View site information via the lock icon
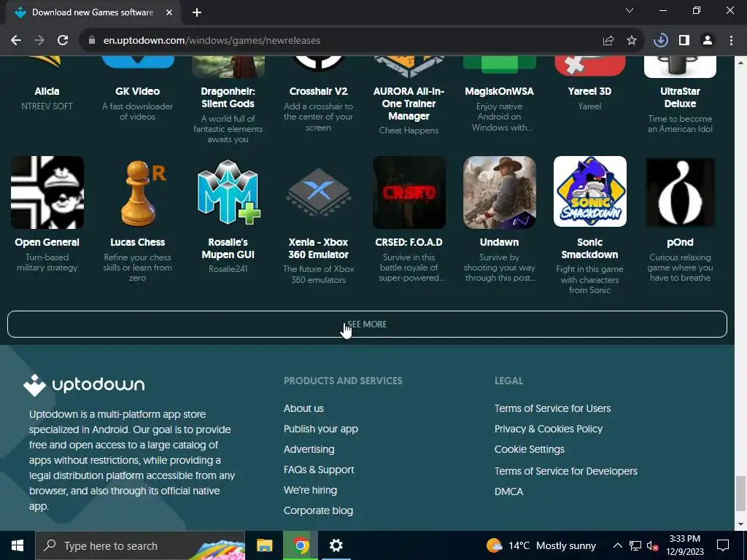 tap(92, 41)
